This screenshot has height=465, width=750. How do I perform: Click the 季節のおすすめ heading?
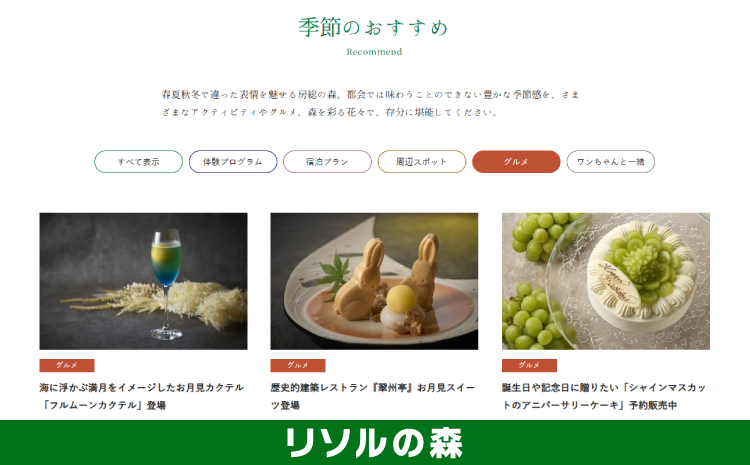(373, 27)
